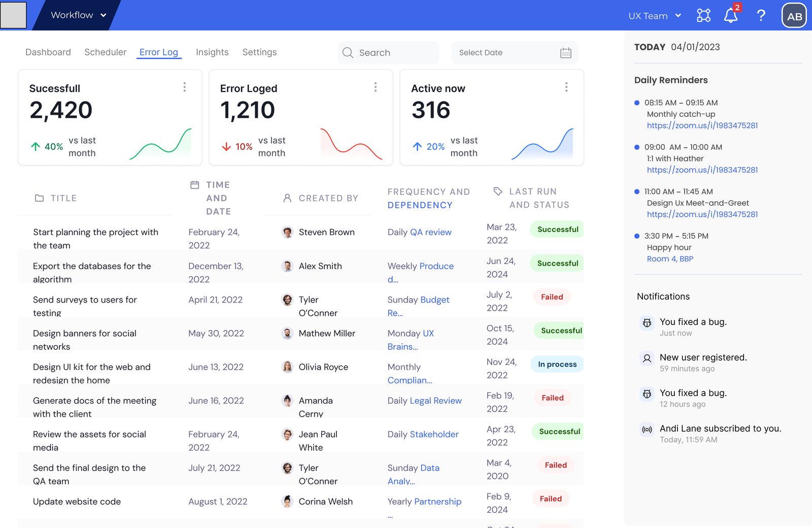
Task: Click In process status of Olivia Royce row
Action: tap(557, 365)
